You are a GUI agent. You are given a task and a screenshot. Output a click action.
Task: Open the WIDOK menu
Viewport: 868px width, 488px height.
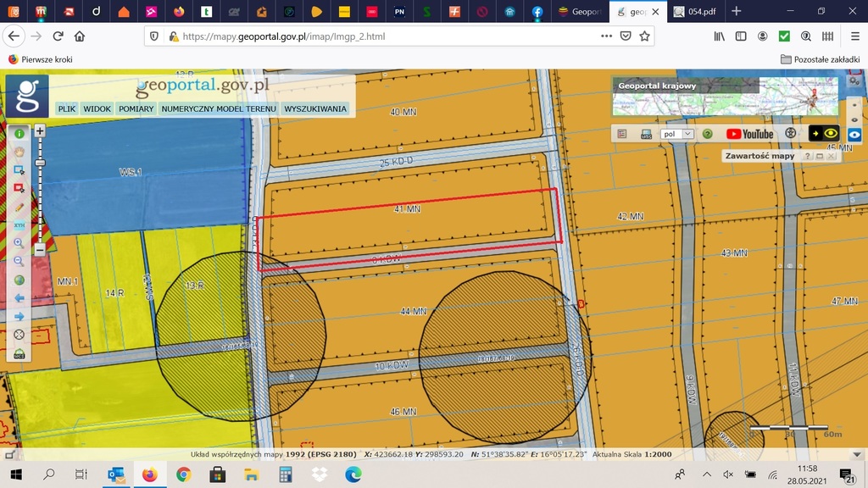click(97, 109)
